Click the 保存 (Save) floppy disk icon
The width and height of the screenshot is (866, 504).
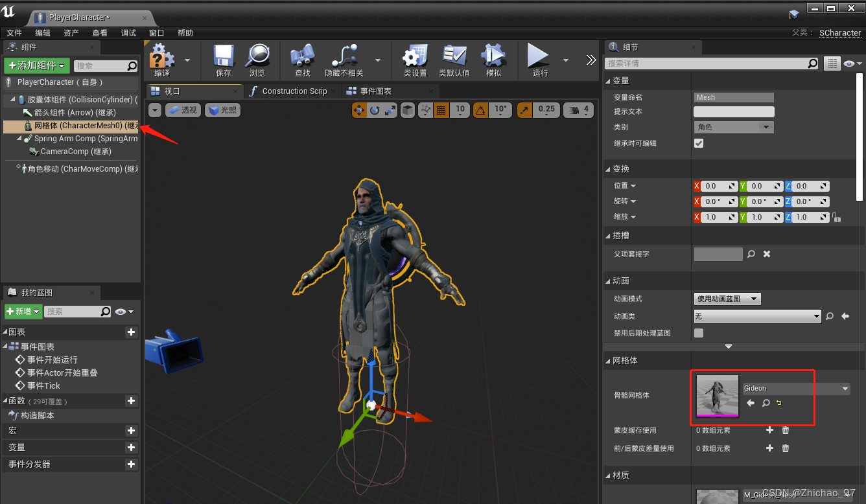point(224,56)
